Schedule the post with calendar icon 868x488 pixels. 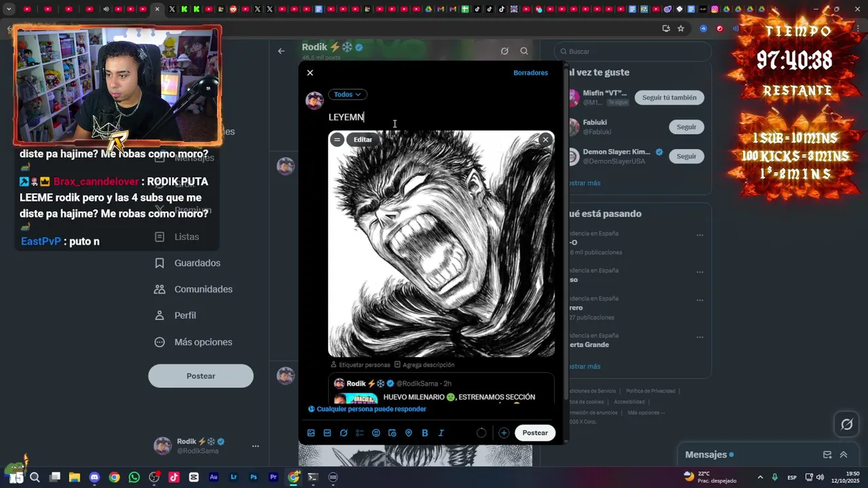pyautogui.click(x=392, y=433)
